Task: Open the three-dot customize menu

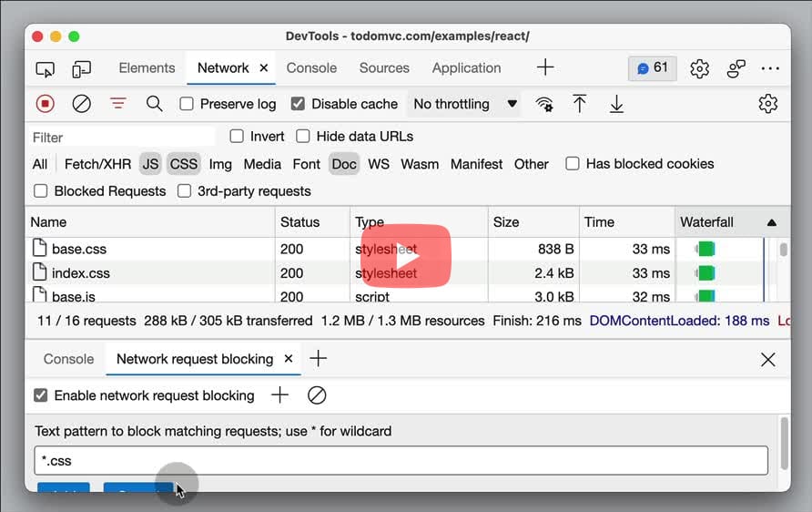Action: pos(770,68)
